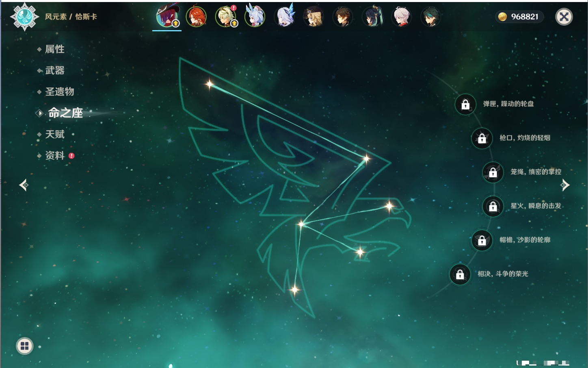Select Chasca's avatar with the feathered hat
Viewport: 588px width, 368px height.
pos(167,17)
